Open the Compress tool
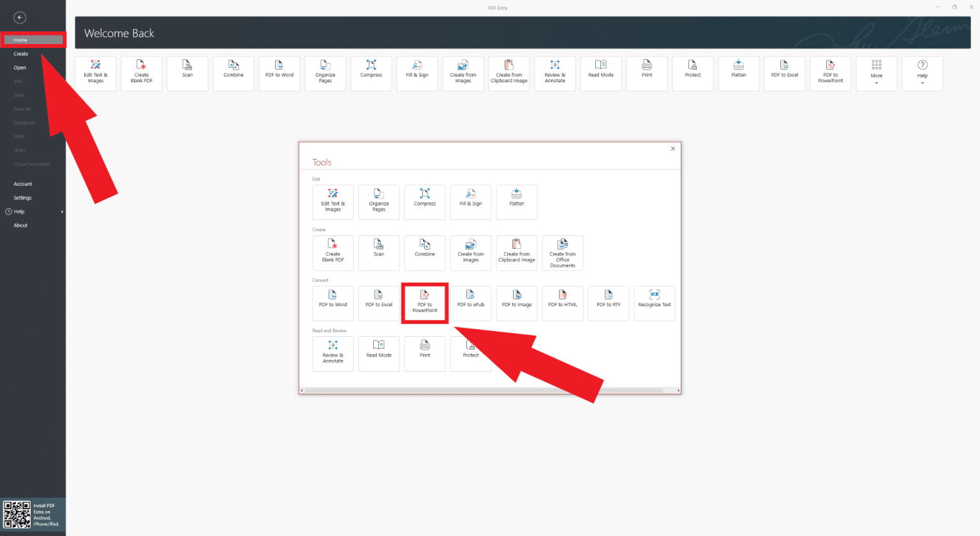Image resolution: width=980 pixels, height=536 pixels. pos(371,73)
